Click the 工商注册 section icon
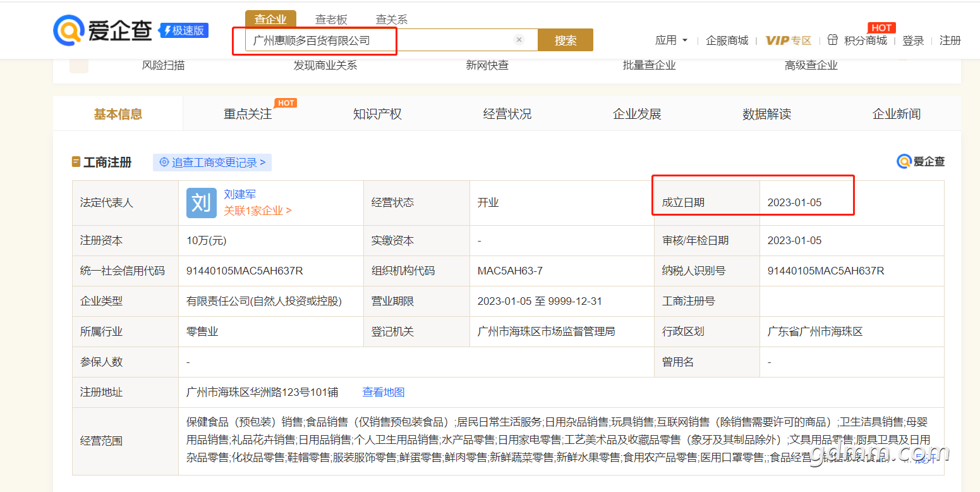This screenshot has width=980, height=492. tap(76, 162)
